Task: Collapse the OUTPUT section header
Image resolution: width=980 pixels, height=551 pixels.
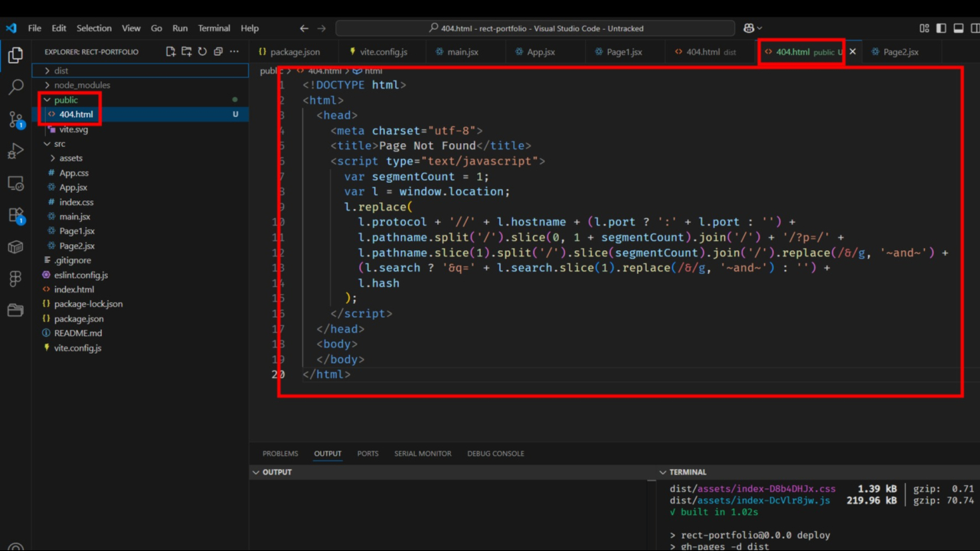Action: pyautogui.click(x=453, y=472)
